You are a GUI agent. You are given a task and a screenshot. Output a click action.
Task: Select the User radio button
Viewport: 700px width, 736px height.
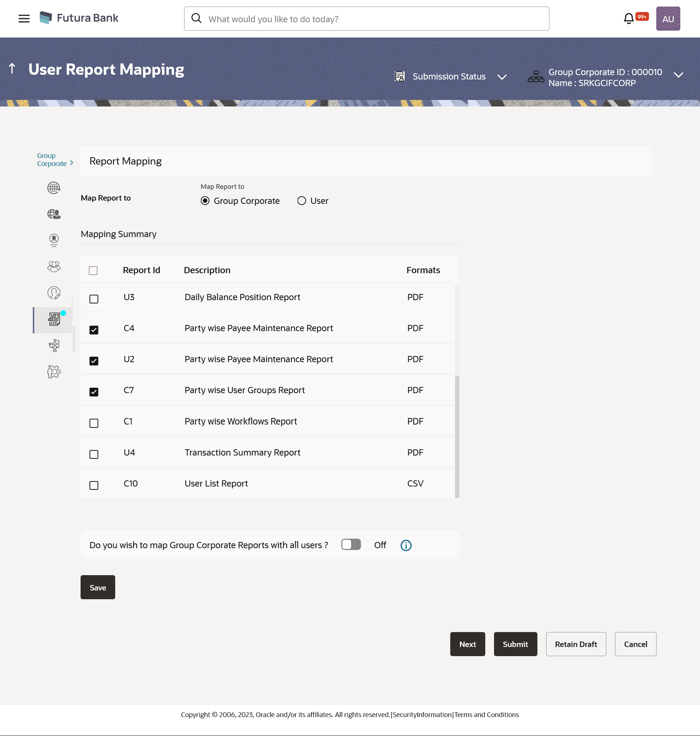[x=302, y=201]
